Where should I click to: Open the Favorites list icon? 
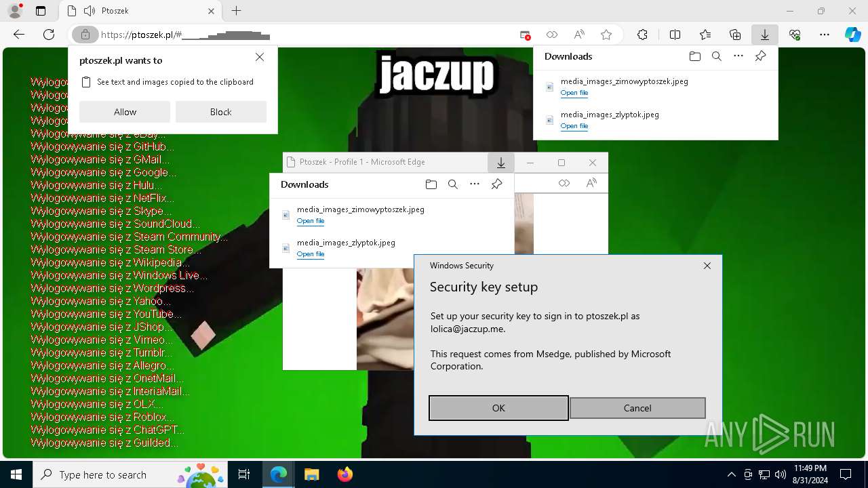pos(705,35)
